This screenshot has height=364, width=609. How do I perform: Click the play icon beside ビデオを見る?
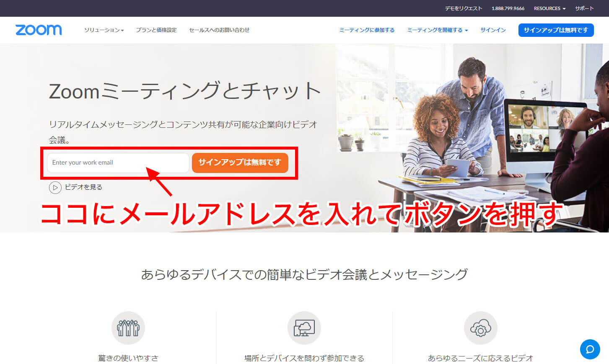point(55,187)
